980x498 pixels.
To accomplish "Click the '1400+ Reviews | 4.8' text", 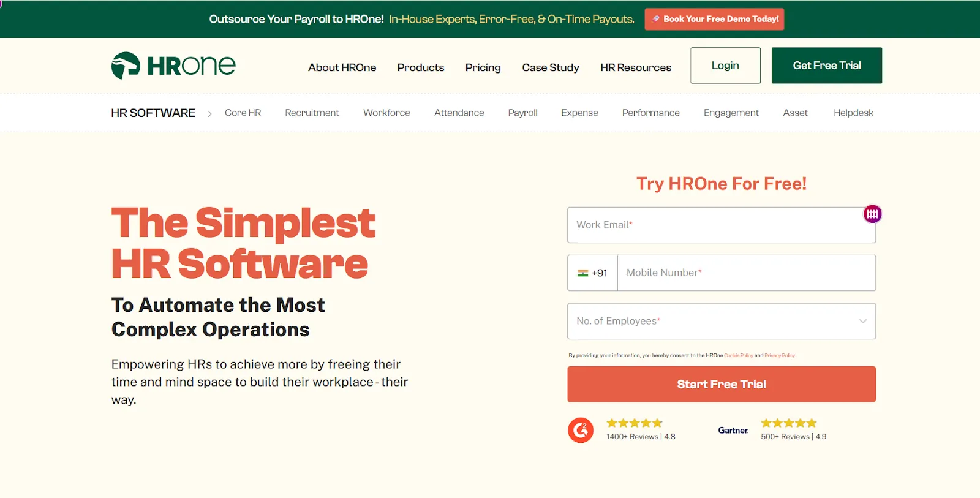I will [x=641, y=437].
